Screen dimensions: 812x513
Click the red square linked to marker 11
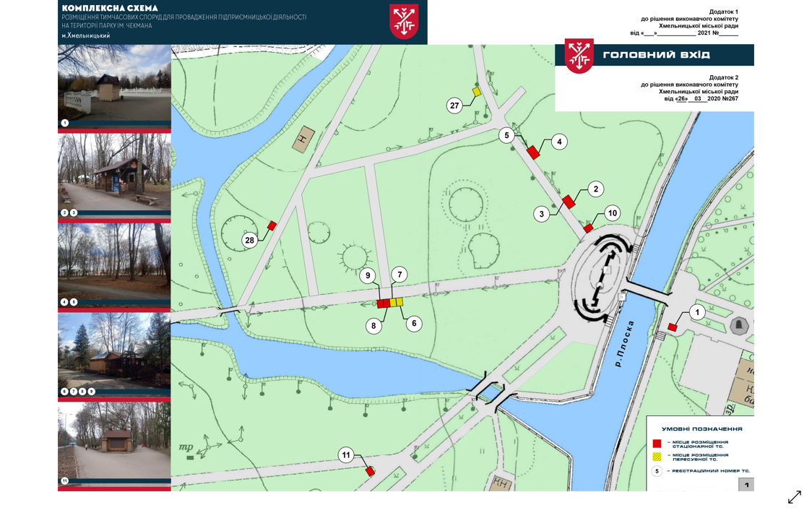coord(370,471)
